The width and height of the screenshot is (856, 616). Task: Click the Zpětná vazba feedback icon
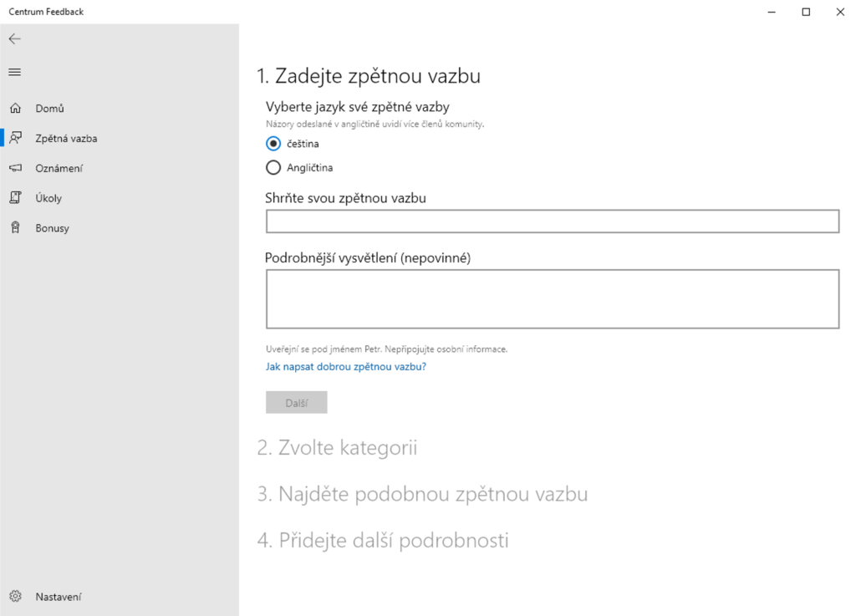(15, 139)
